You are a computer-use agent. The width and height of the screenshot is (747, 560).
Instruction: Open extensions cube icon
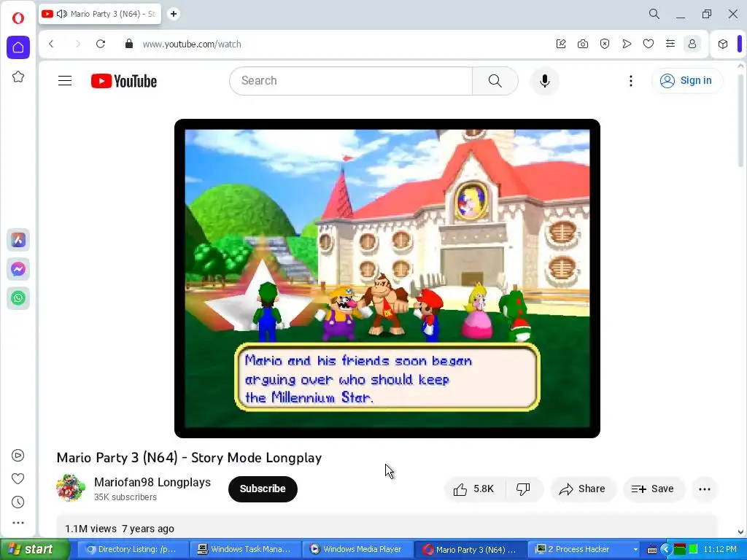pos(723,44)
